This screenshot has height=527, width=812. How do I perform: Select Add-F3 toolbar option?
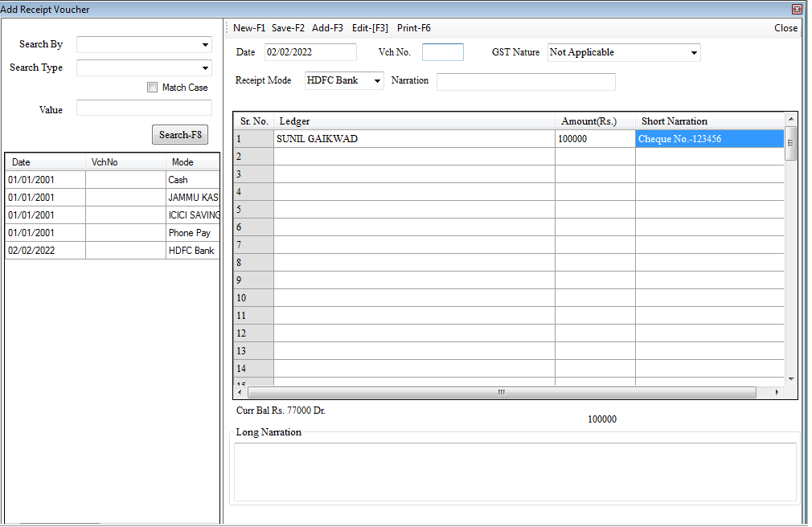click(327, 28)
